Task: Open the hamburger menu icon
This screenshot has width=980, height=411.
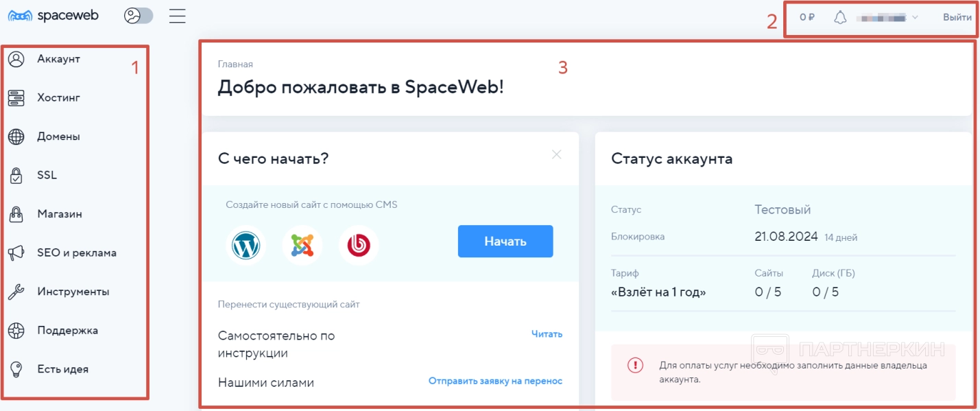Action: click(178, 15)
